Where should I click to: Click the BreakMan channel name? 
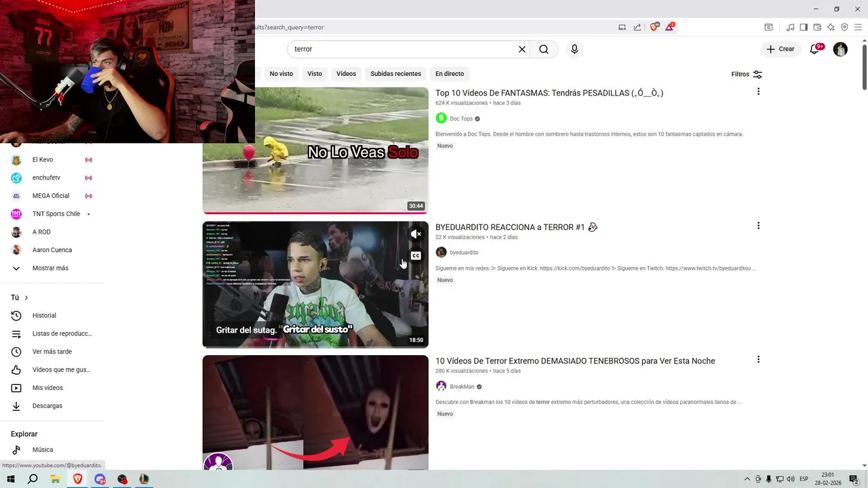click(x=462, y=386)
